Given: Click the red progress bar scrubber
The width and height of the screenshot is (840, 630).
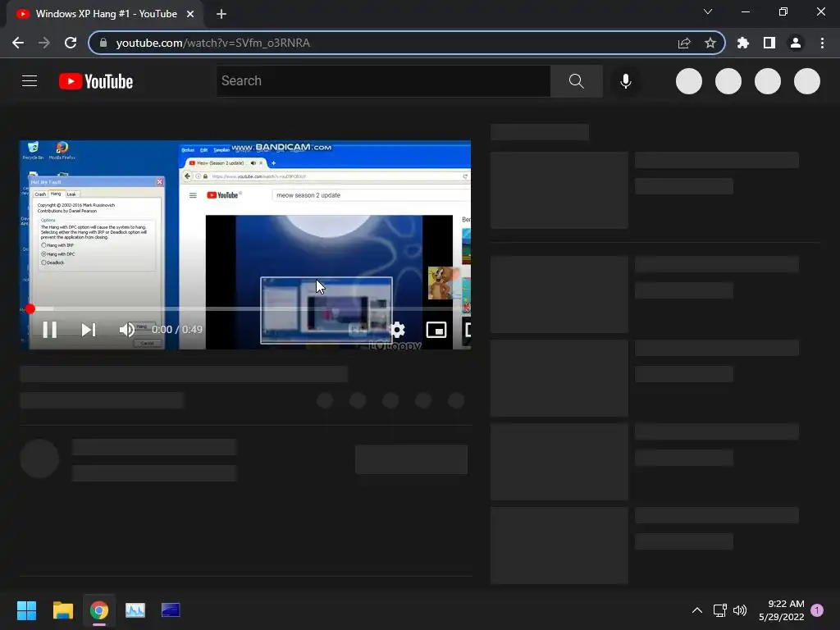Looking at the screenshot, I should coord(30,308).
